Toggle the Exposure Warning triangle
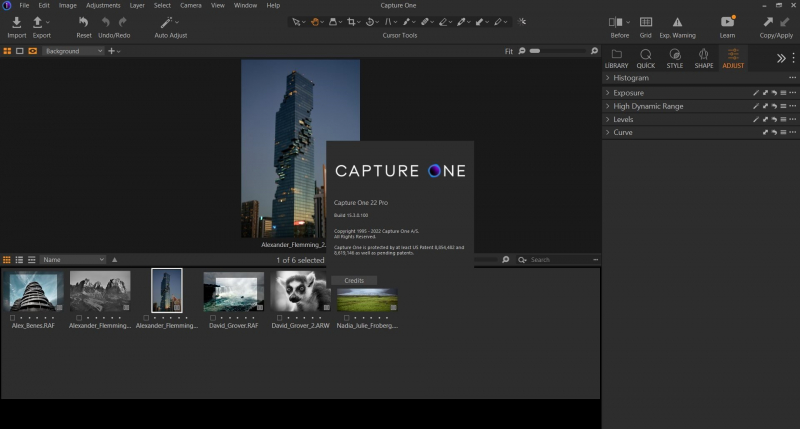Viewport: 800px width, 429px height. click(x=677, y=22)
